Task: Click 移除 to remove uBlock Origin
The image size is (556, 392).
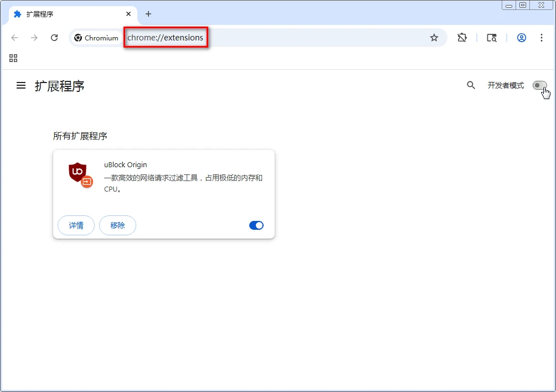Action: click(x=118, y=225)
